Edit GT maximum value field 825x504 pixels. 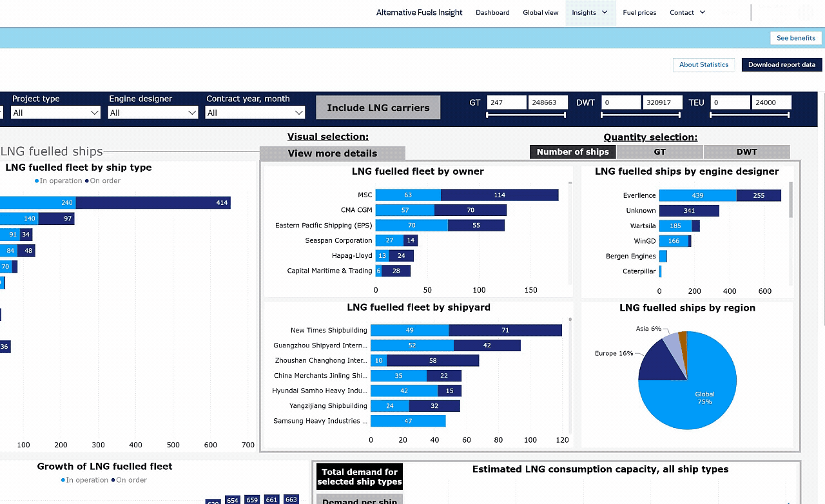(548, 102)
